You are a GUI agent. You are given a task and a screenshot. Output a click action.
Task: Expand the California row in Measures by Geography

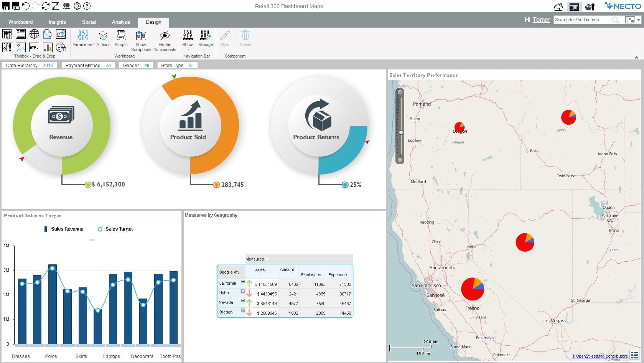[x=242, y=282]
